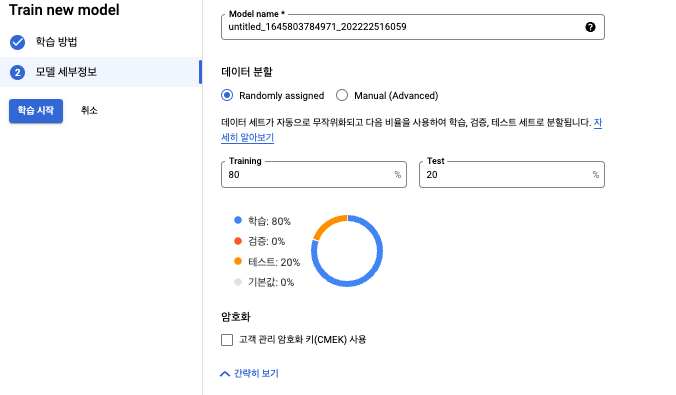
Task: Click the data split donut chart
Action: pyautogui.click(x=347, y=251)
